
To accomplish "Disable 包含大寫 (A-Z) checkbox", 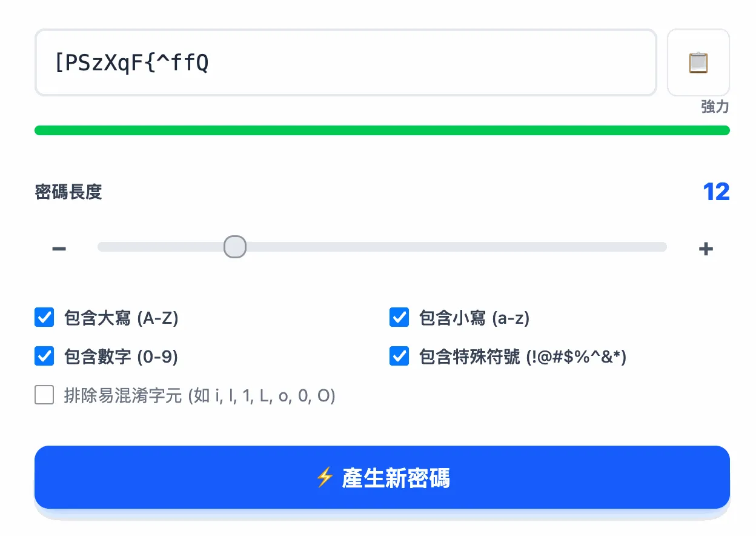I will pyautogui.click(x=44, y=317).
